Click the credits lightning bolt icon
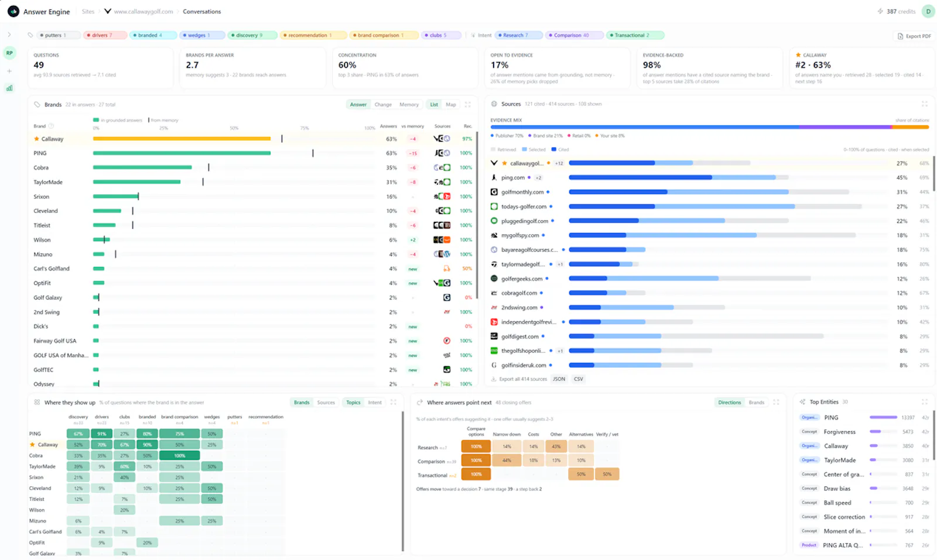The width and height of the screenshot is (937, 560). coord(880,11)
